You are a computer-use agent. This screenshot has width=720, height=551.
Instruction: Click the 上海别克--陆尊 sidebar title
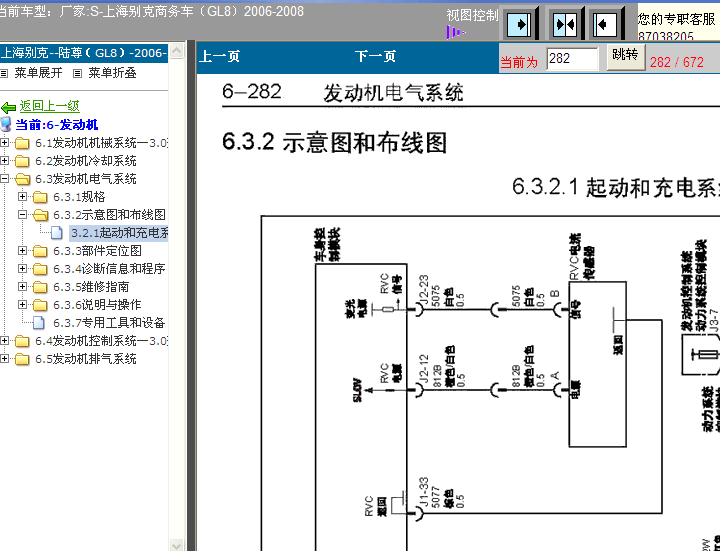[84, 53]
